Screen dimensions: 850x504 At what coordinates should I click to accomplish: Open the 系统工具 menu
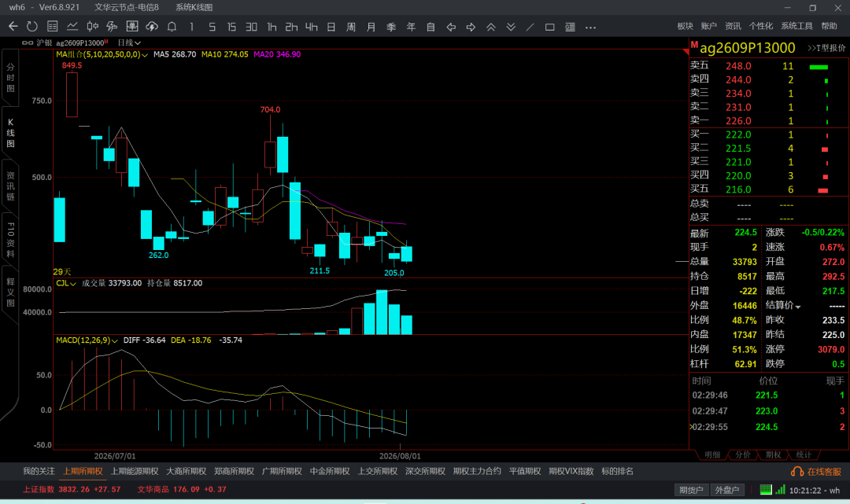point(796,26)
